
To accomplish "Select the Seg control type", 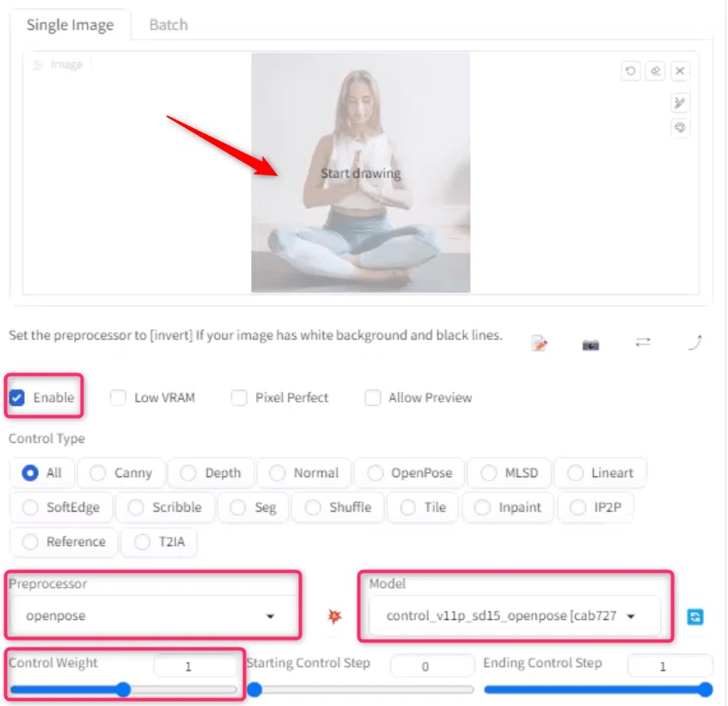I will (x=253, y=507).
